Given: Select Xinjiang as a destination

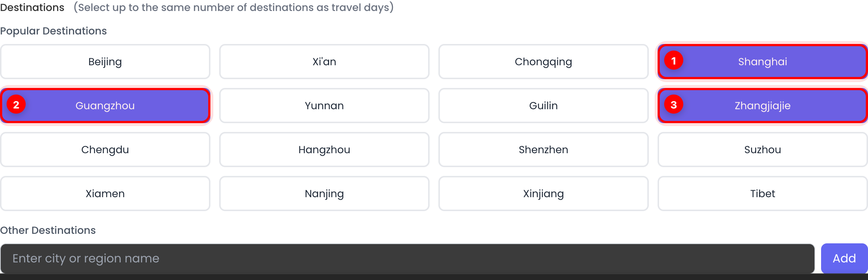Looking at the screenshot, I should click(543, 193).
